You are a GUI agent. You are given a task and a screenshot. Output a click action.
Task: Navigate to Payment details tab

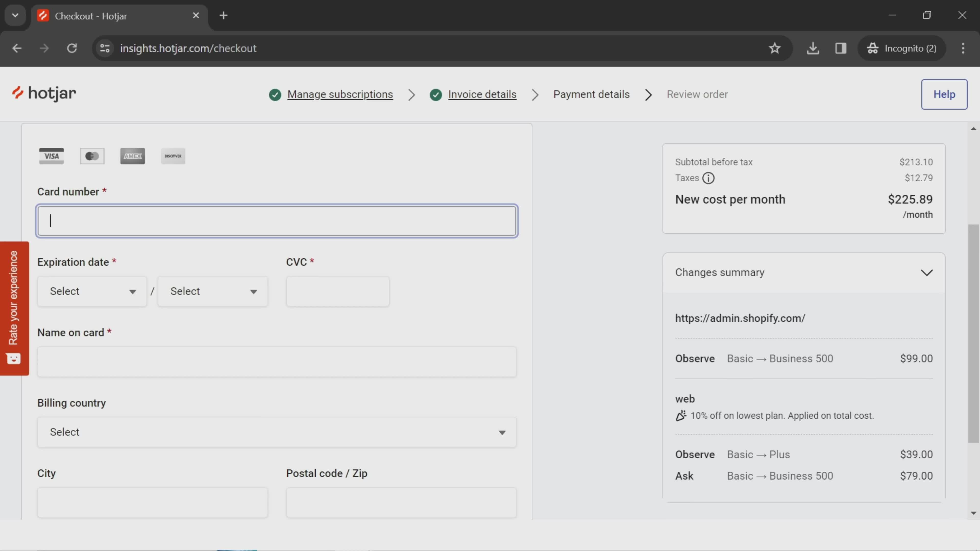pyautogui.click(x=592, y=94)
